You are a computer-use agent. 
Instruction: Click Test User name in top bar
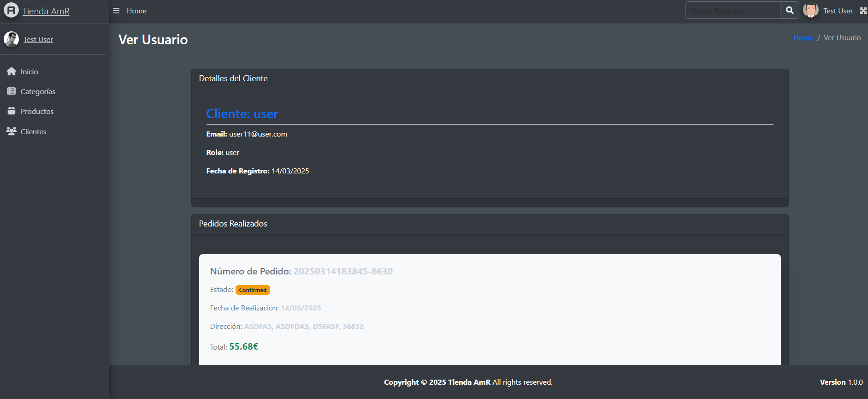click(838, 11)
